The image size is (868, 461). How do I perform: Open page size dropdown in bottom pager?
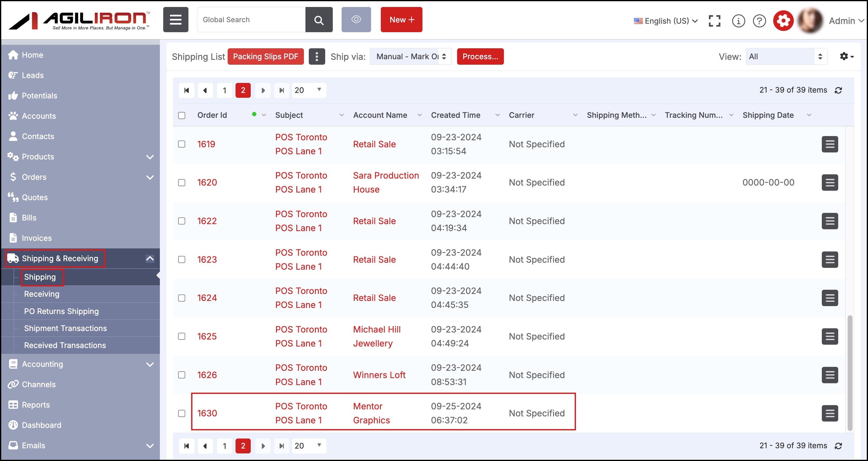click(309, 446)
